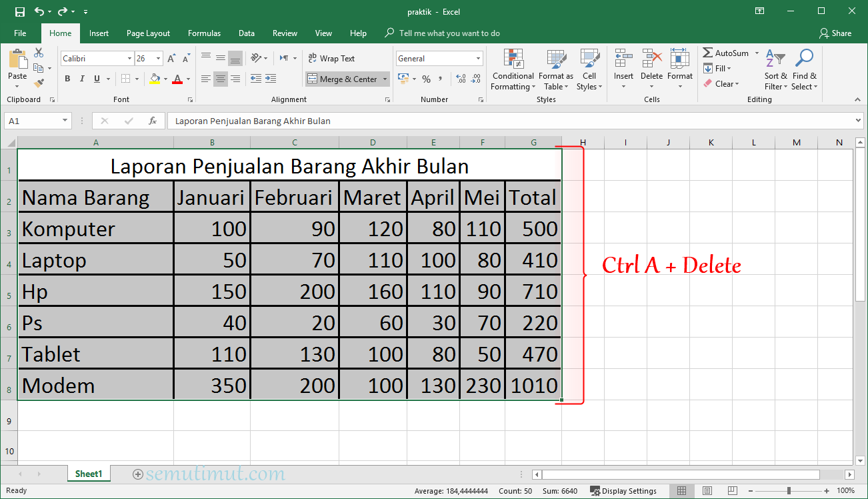Click the Increase Indent icon

click(x=271, y=79)
